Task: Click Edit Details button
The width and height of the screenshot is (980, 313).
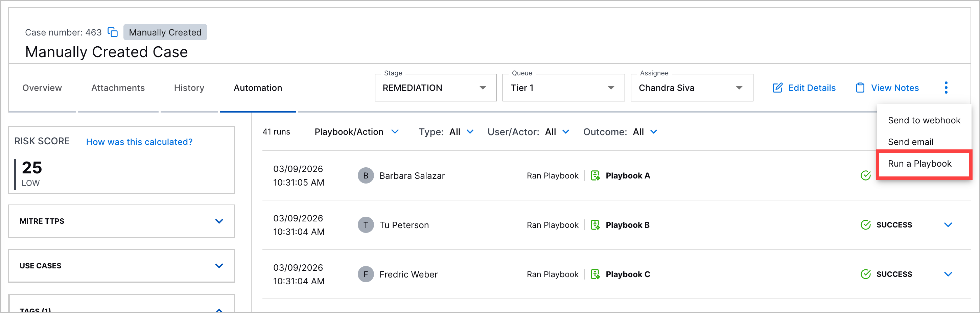Action: click(x=804, y=88)
